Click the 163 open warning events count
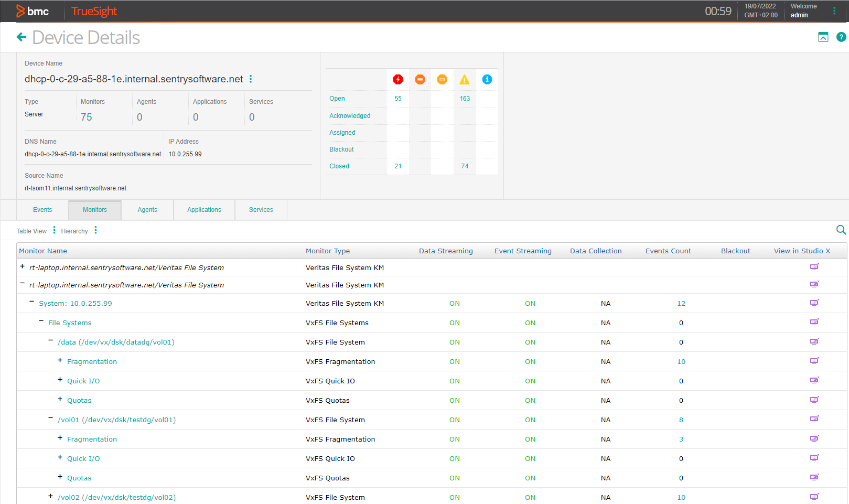 coord(465,99)
